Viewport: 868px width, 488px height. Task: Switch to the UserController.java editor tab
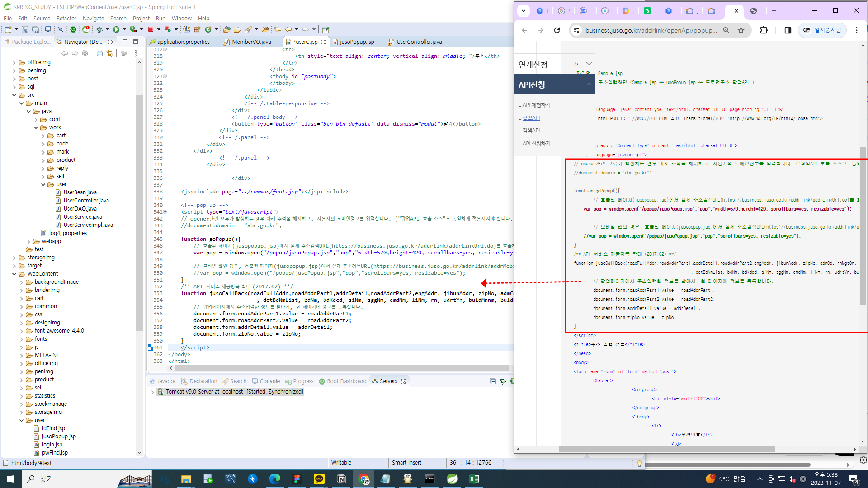pyautogui.click(x=419, y=42)
